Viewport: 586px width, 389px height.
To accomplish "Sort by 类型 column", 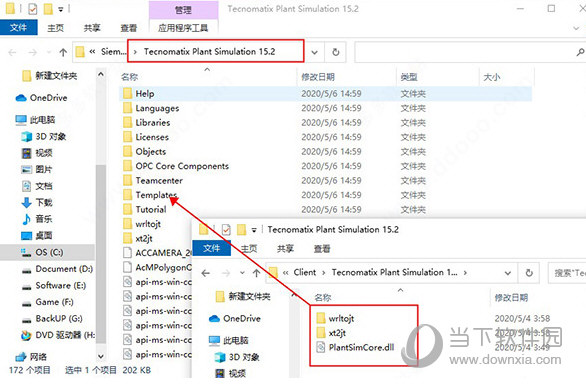I will (x=409, y=77).
